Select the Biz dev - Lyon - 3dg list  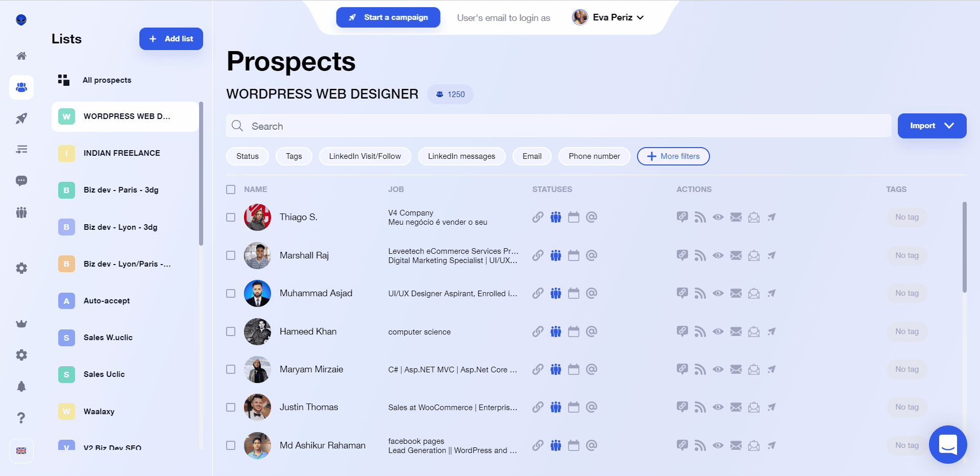point(125,227)
